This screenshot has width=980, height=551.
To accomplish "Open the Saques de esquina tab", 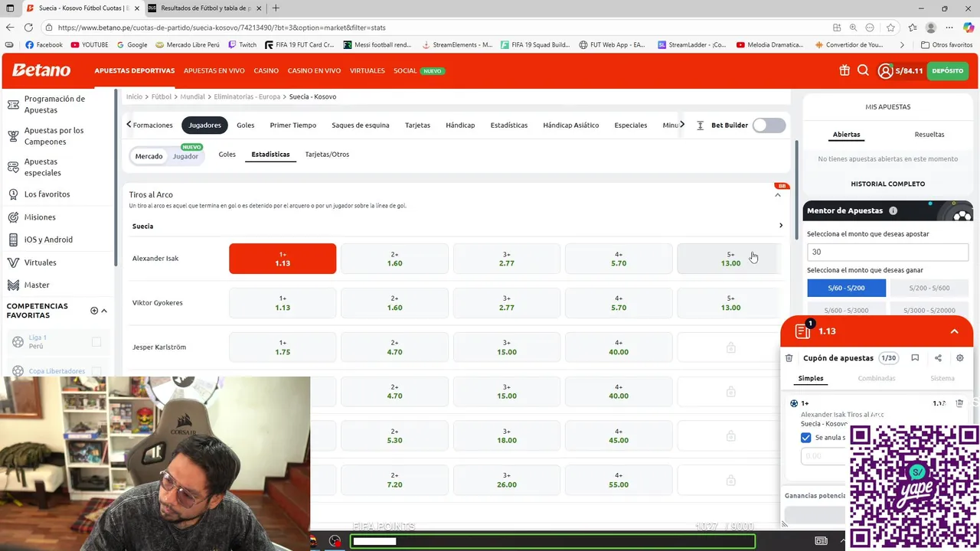I will (361, 126).
